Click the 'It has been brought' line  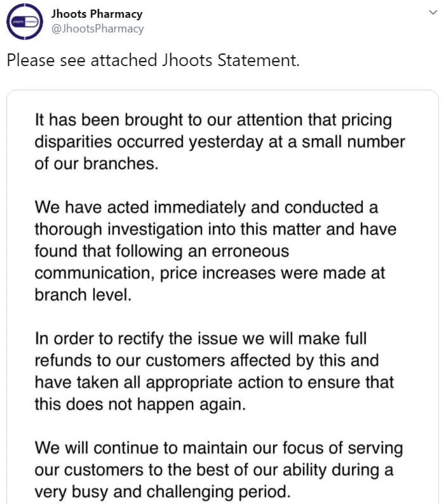(x=213, y=121)
